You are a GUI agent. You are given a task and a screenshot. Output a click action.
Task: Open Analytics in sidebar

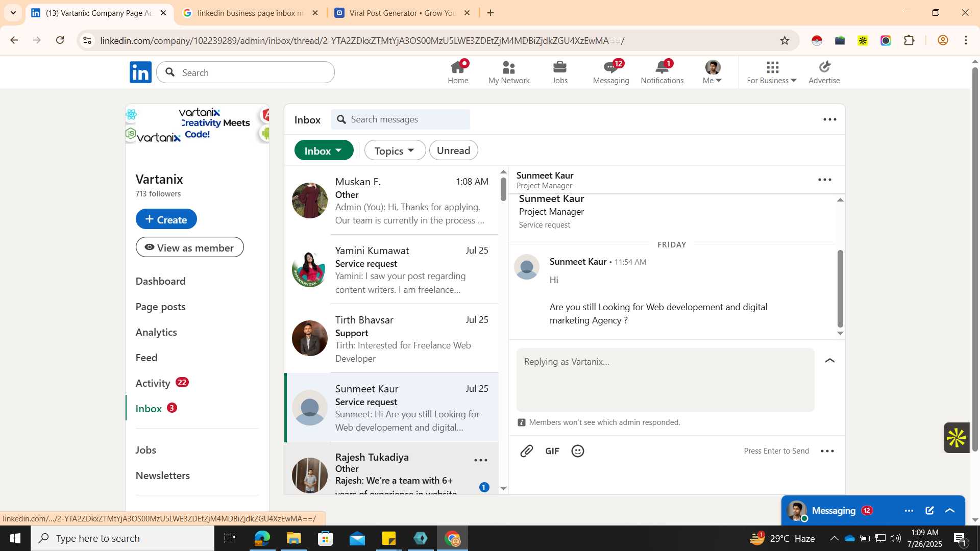coord(156,332)
